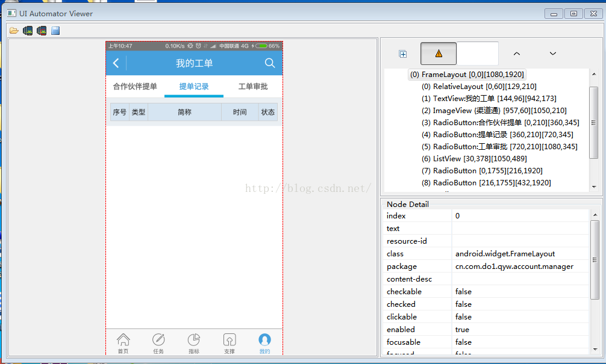Tap the search magnifier in the phone screenshot

tap(270, 63)
